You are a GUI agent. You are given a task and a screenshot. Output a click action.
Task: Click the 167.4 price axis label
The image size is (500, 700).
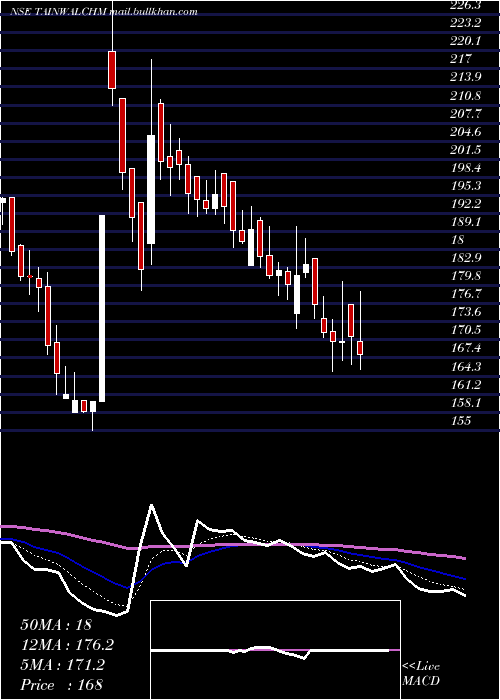tap(465, 348)
